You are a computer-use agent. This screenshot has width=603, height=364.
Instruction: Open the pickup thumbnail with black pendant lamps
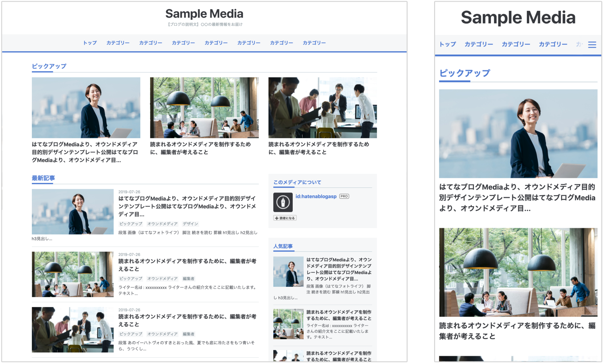[204, 108]
